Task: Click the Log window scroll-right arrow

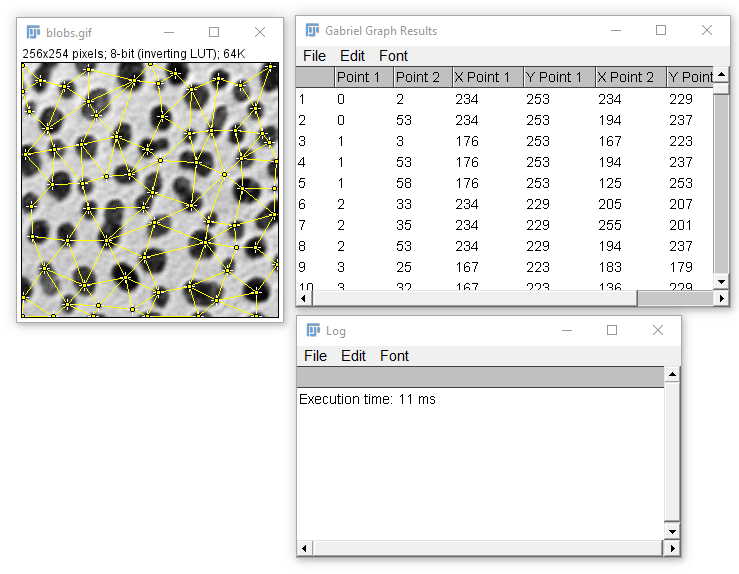Action: pyautogui.click(x=672, y=548)
